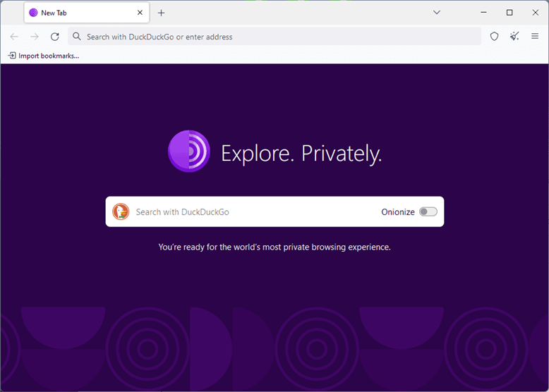549x392 pixels.
Task: Click the 'You're ready for' tagline text
Action: click(x=274, y=247)
